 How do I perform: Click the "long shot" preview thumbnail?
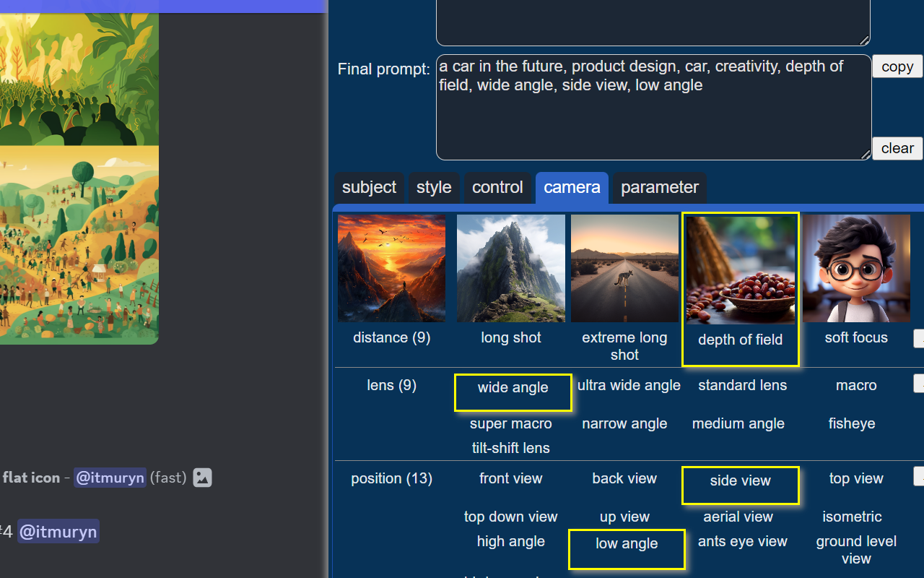[510, 268]
